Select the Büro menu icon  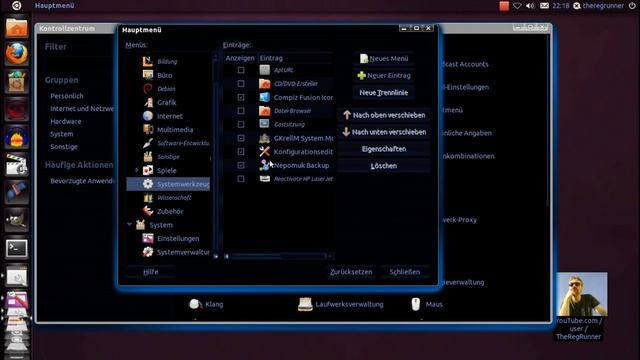(x=147, y=75)
